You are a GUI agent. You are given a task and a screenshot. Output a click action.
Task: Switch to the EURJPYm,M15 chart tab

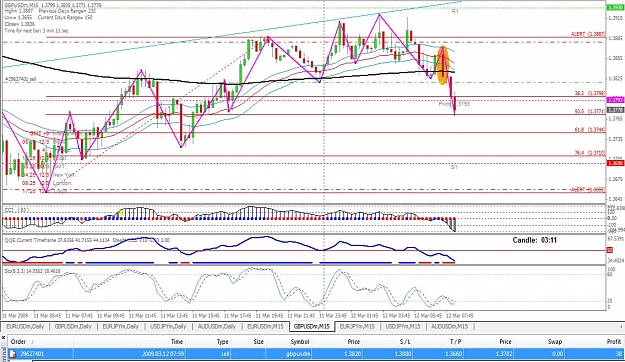point(357,327)
